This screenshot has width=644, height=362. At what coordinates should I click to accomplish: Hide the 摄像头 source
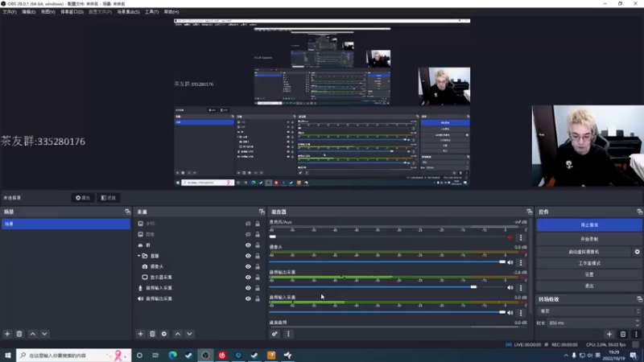point(248,266)
